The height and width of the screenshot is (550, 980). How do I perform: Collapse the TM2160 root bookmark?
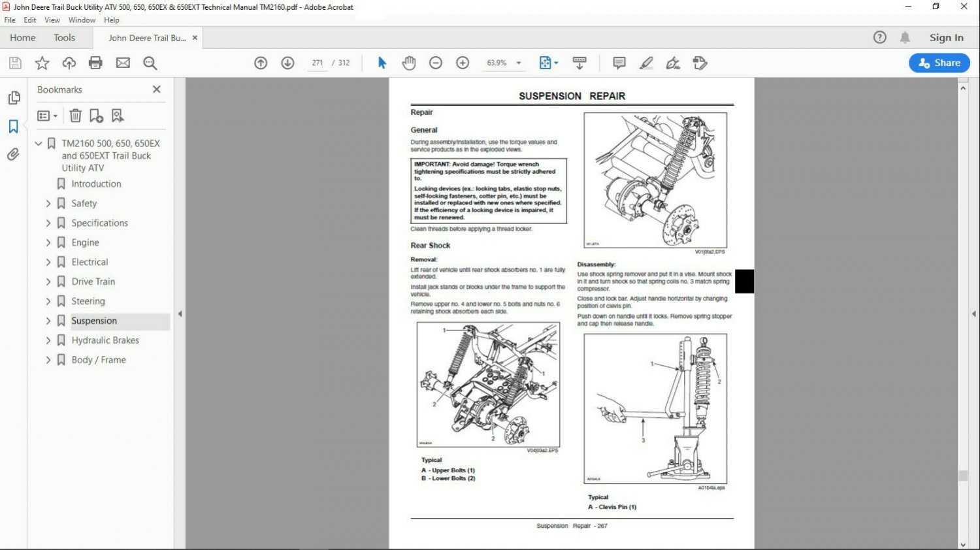coord(39,143)
